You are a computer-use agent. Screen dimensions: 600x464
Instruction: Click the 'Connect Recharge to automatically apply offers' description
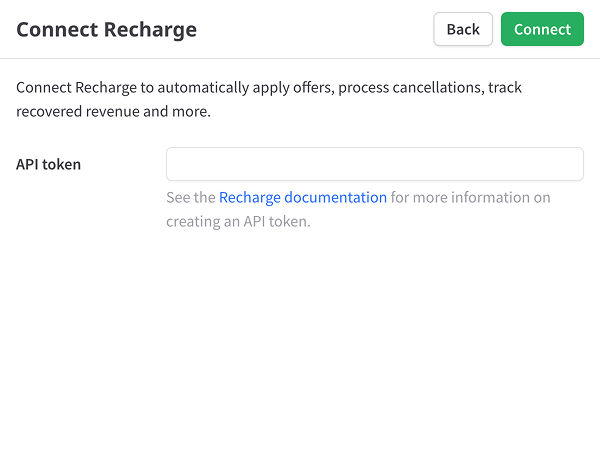269,99
